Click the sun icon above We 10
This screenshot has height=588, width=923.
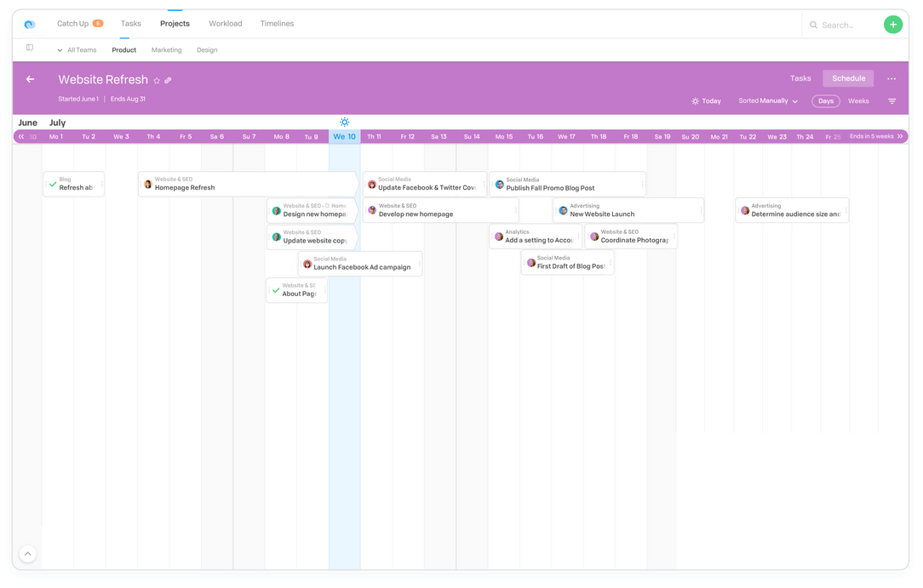coord(344,123)
